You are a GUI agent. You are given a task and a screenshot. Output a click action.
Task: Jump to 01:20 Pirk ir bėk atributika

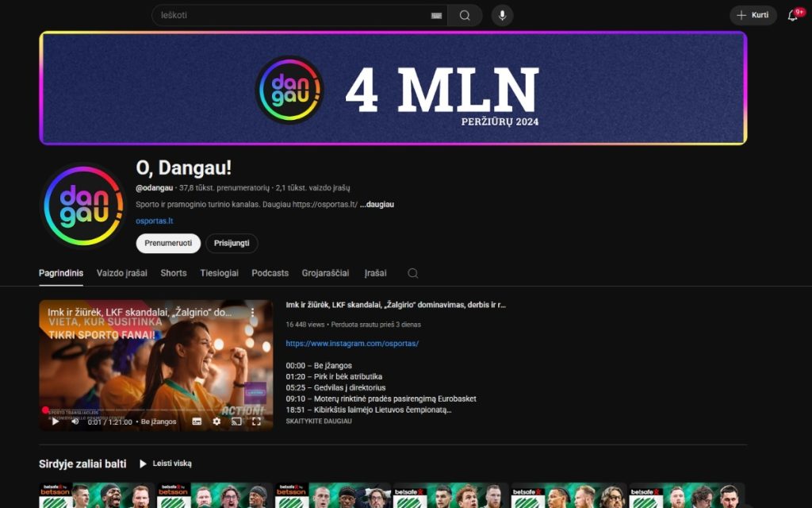(x=334, y=376)
